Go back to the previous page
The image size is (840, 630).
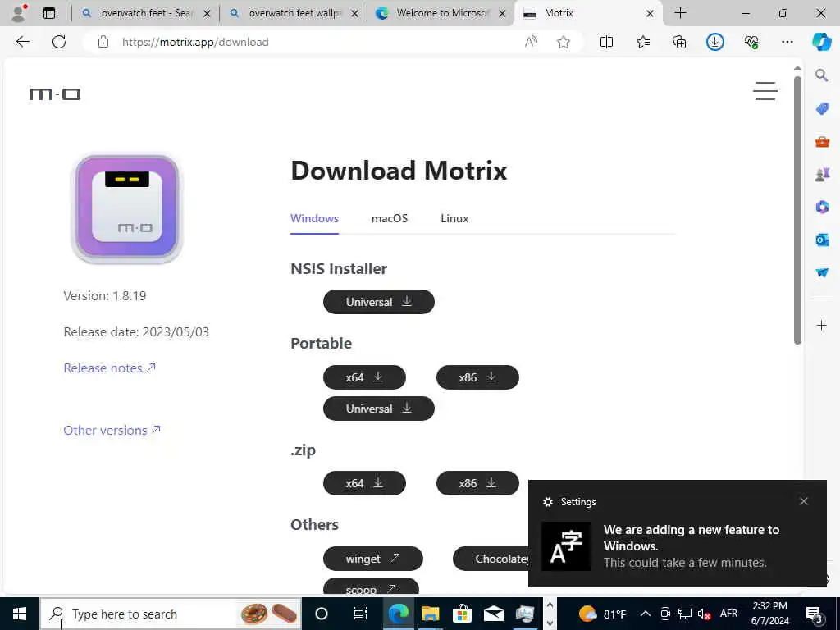coord(22,42)
